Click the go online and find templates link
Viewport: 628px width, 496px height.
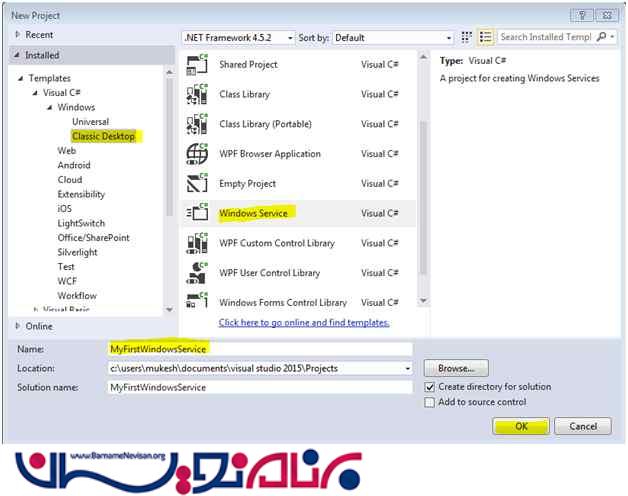[304, 322]
